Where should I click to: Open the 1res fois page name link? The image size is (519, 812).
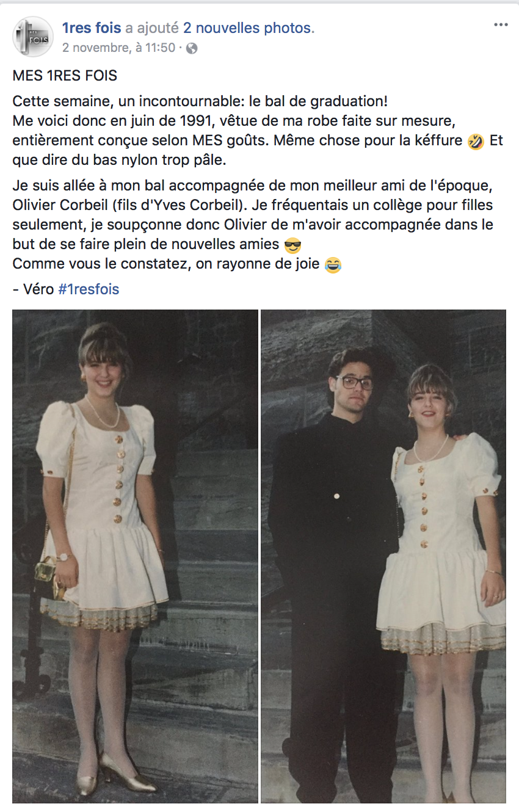pos(92,28)
